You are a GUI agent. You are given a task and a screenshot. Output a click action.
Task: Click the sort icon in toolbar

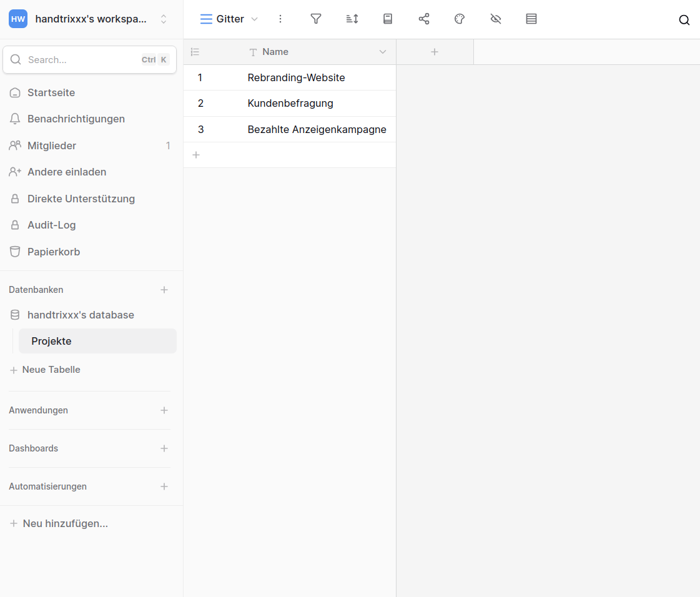[x=352, y=19]
